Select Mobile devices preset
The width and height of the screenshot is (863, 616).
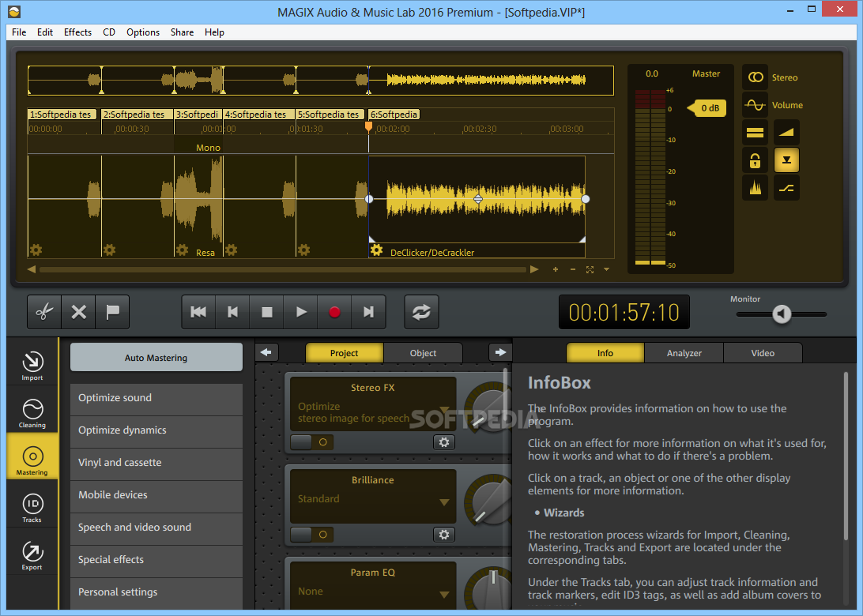[156, 495]
